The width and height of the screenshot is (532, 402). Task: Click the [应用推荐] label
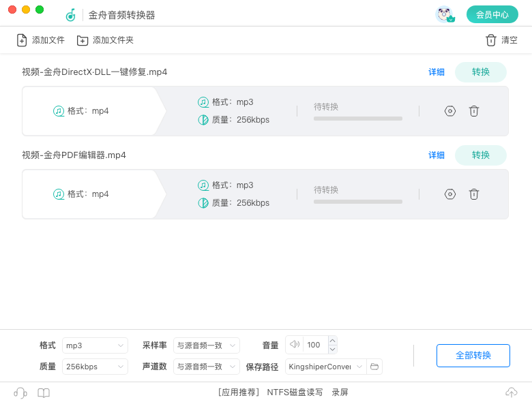238,392
